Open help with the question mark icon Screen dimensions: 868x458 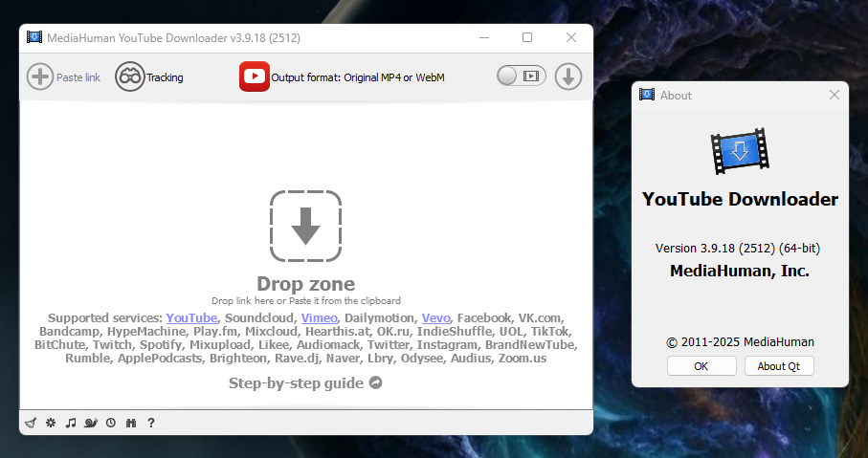(151, 423)
